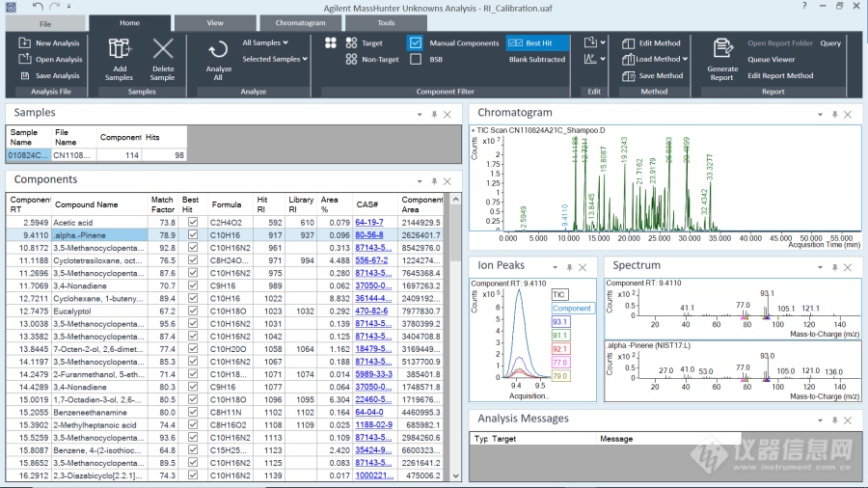Viewport: 868px width, 488px height.
Task: Click the Match Factor column header
Action: [162, 204]
